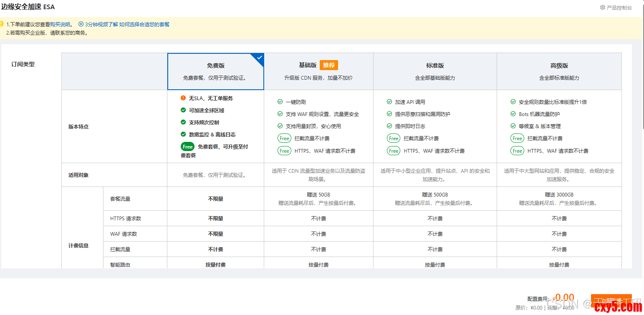The height and width of the screenshot is (315, 644).
Task: Click the checkmark icon beside Bots 机器流量防护
Action: click(513, 114)
